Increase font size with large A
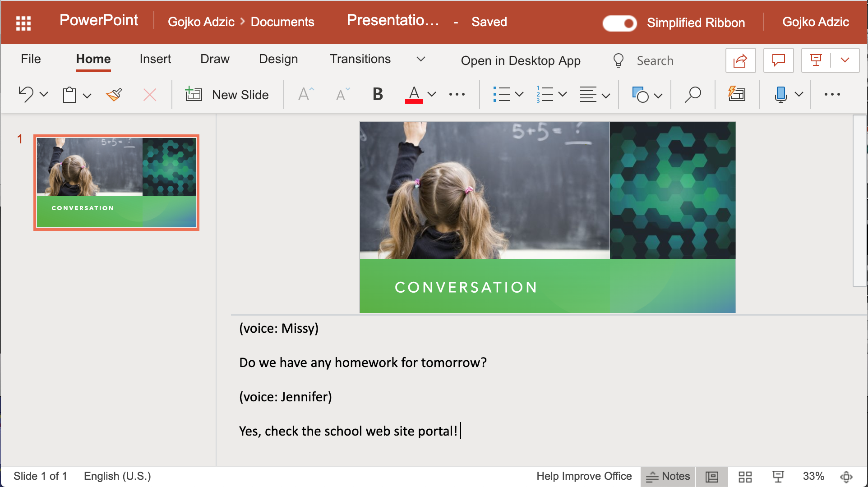Viewport: 868px width, 487px height. (306, 94)
